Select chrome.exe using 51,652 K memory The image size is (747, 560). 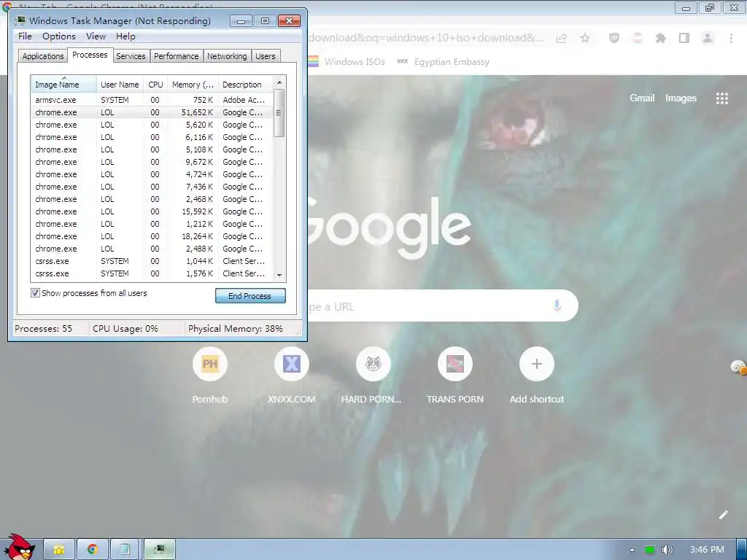tap(152, 112)
